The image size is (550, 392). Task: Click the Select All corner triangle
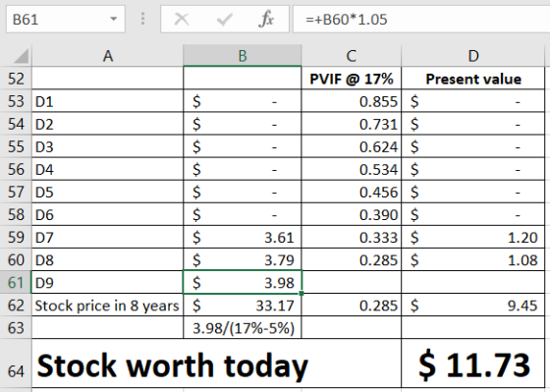pyautogui.click(x=21, y=56)
